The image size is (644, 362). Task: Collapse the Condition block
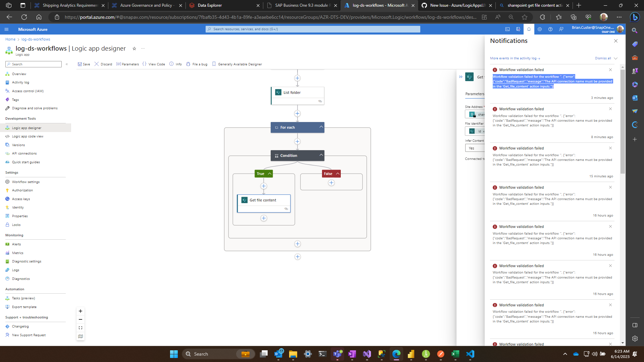[321, 155]
